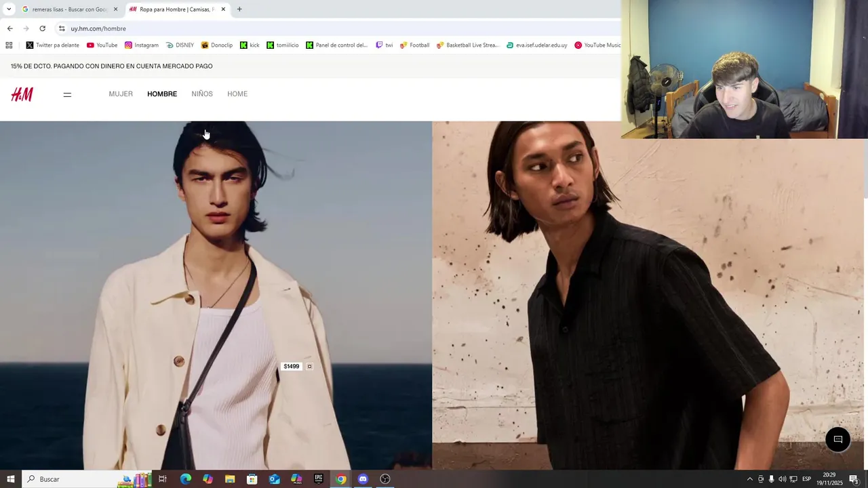Open the YouTube bookmark
Screen dimensions: 868x488
pyautogui.click(x=102, y=45)
